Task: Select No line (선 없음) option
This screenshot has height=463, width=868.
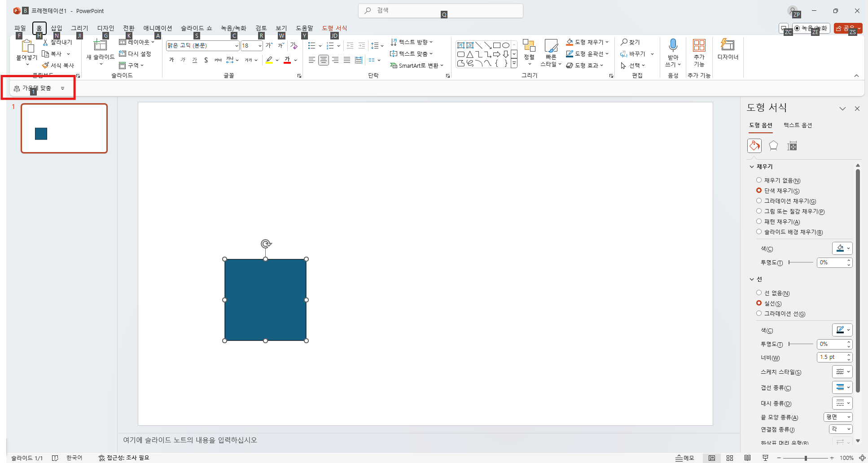Action: 759,293
